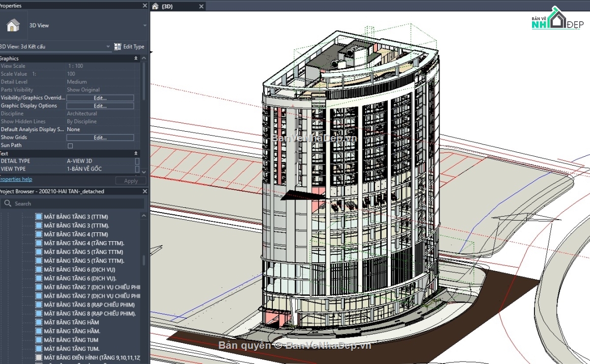Toggle the DETAIL TYPE association box

point(137,161)
